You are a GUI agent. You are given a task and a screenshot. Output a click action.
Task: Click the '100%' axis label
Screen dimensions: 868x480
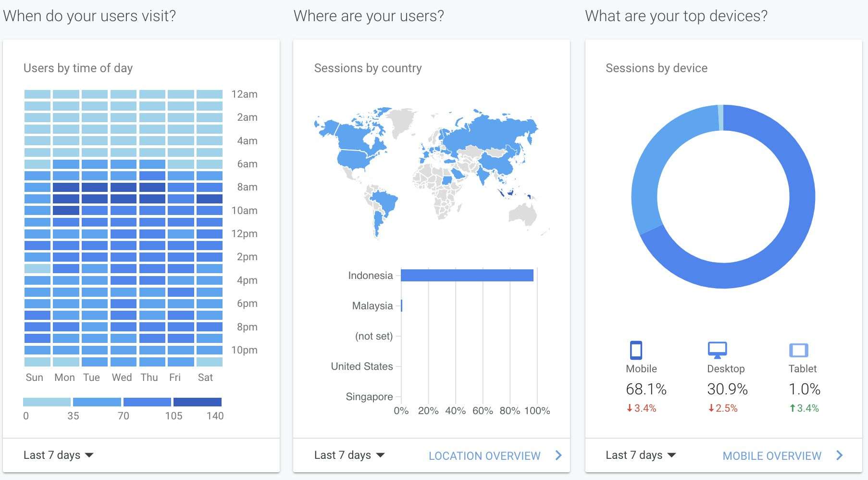(x=537, y=411)
